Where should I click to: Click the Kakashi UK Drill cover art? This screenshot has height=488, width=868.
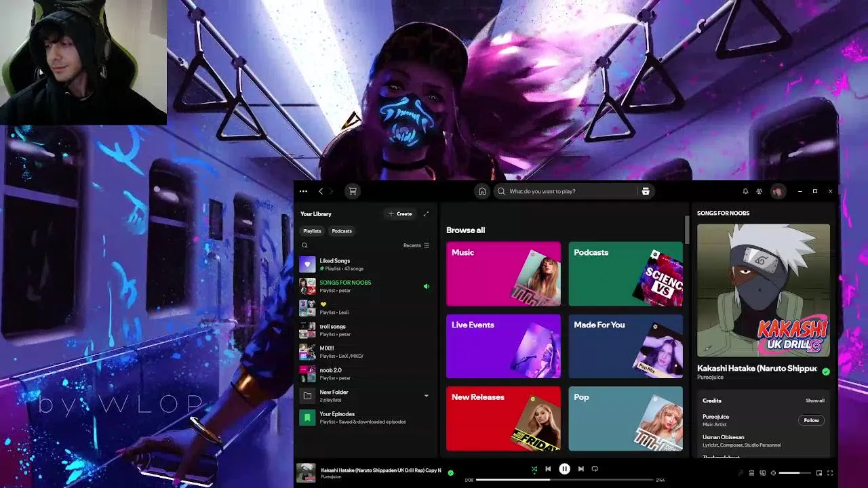764,290
